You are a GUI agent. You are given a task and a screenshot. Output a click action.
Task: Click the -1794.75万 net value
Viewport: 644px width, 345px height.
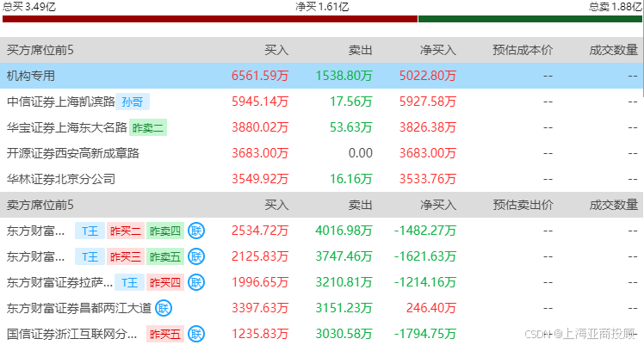[425, 335]
